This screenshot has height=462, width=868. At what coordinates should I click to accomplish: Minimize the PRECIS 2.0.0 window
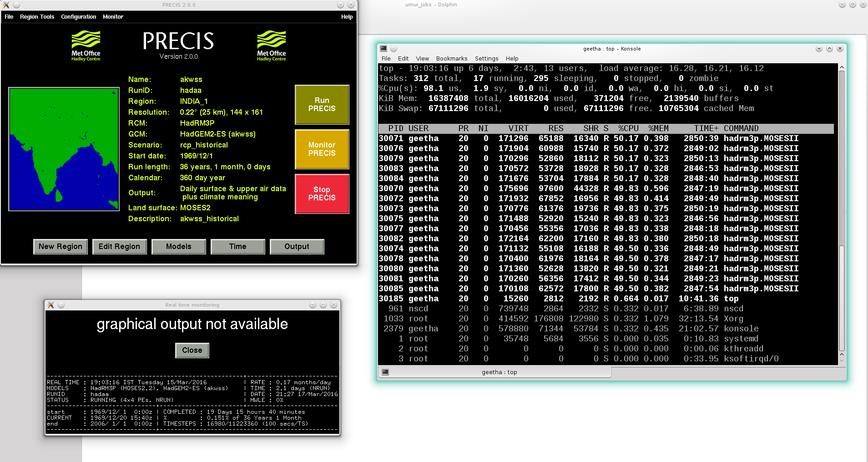pyautogui.click(x=340, y=5)
